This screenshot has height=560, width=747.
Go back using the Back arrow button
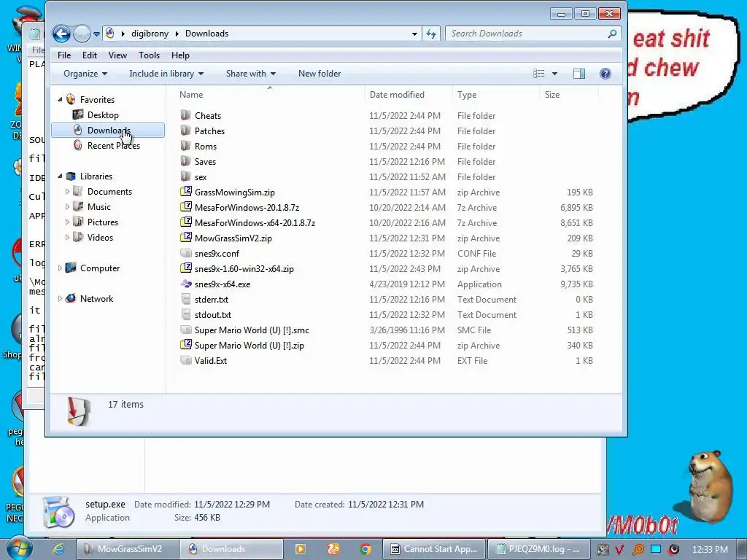(x=61, y=34)
